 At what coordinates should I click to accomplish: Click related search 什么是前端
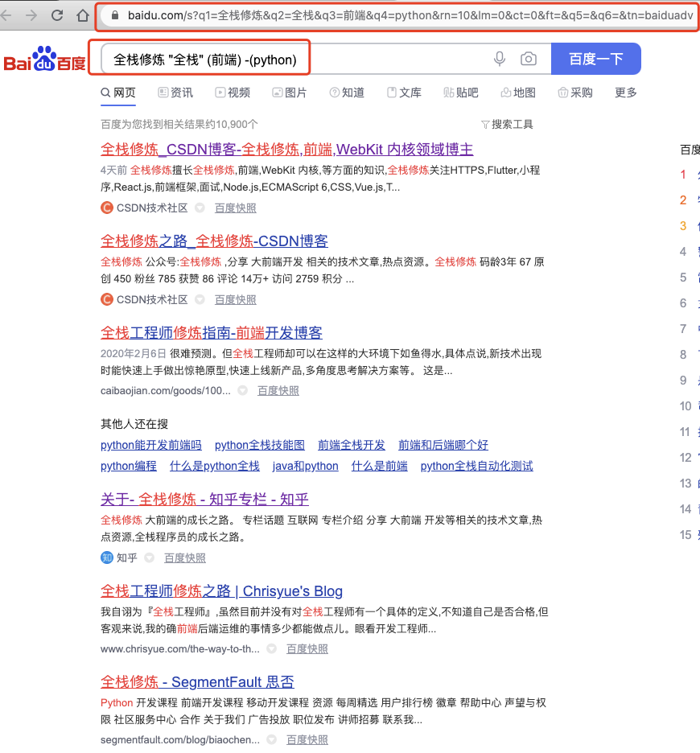(380, 467)
